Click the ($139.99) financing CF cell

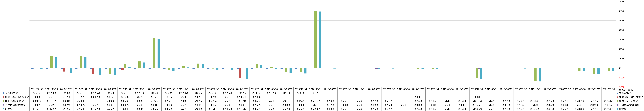(x=535, y=109)
